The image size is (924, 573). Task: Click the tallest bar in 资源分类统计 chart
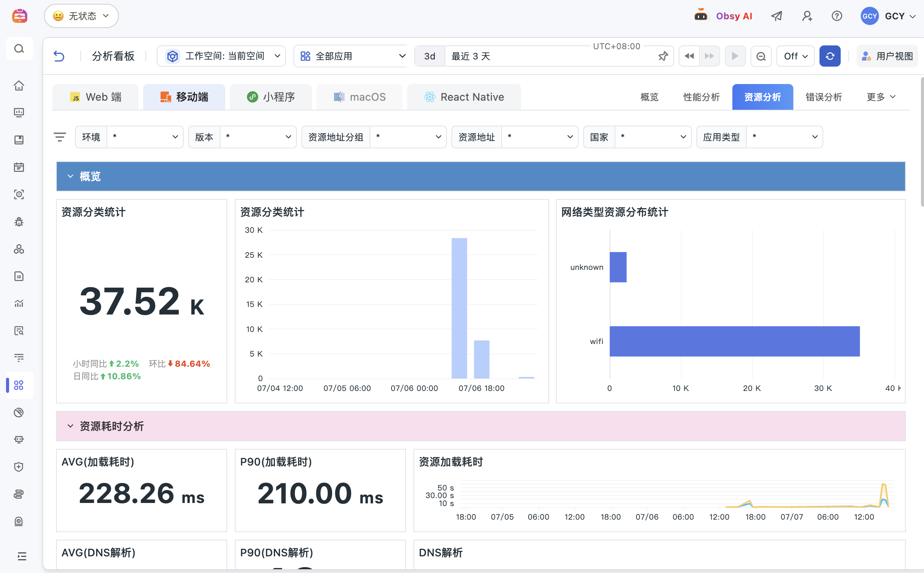pos(459,308)
